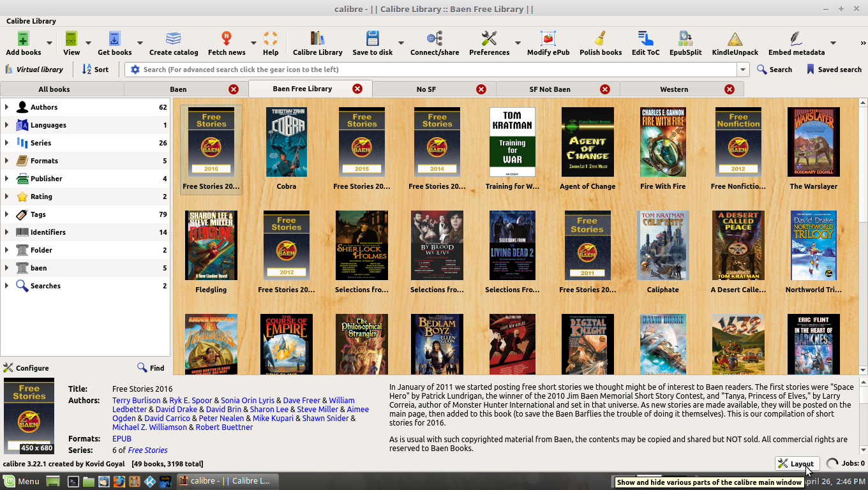Open Connect/share from the toolbar

tap(435, 43)
